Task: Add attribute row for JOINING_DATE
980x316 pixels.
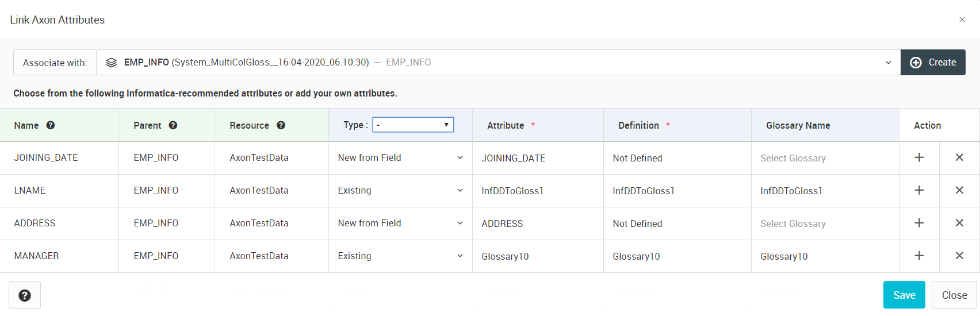Action: tap(919, 157)
